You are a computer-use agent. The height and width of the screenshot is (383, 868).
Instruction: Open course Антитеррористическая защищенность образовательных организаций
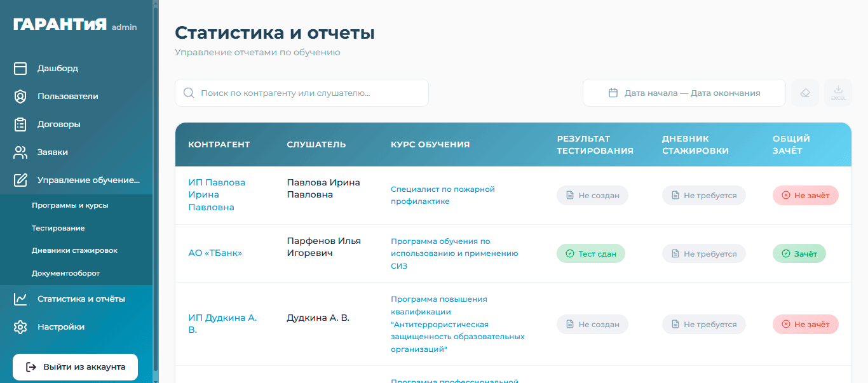(x=458, y=324)
